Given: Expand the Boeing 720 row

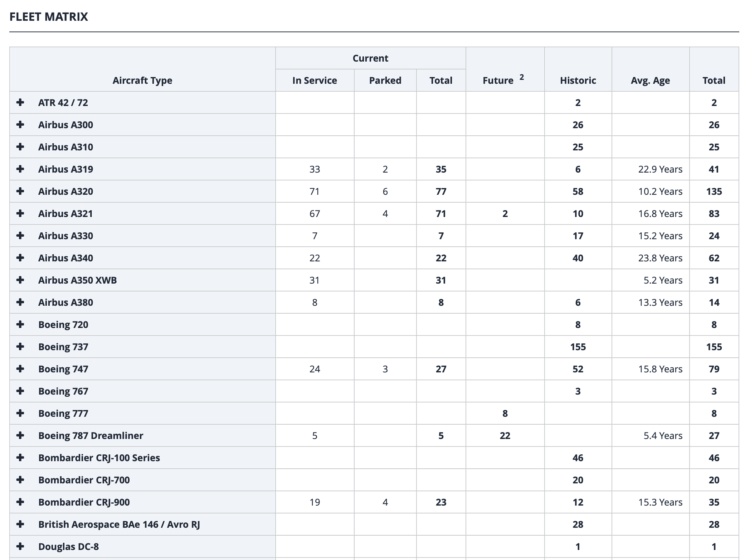Looking at the screenshot, I should click(x=20, y=324).
